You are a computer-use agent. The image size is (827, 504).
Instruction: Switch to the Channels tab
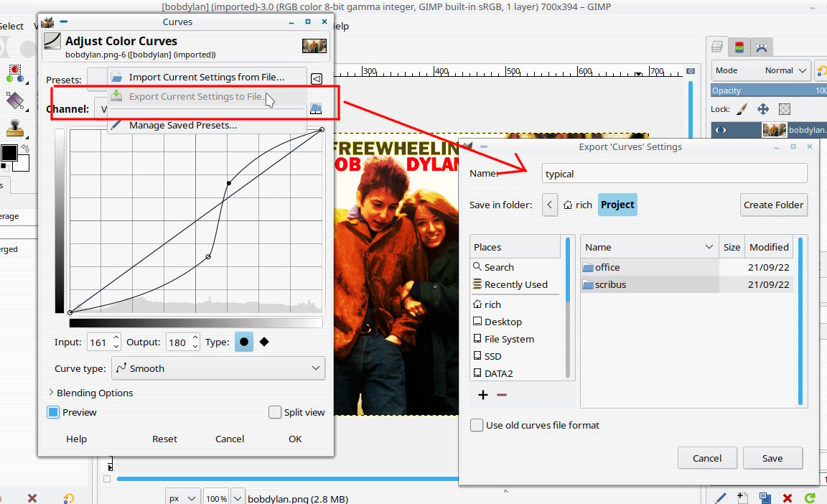[739, 47]
